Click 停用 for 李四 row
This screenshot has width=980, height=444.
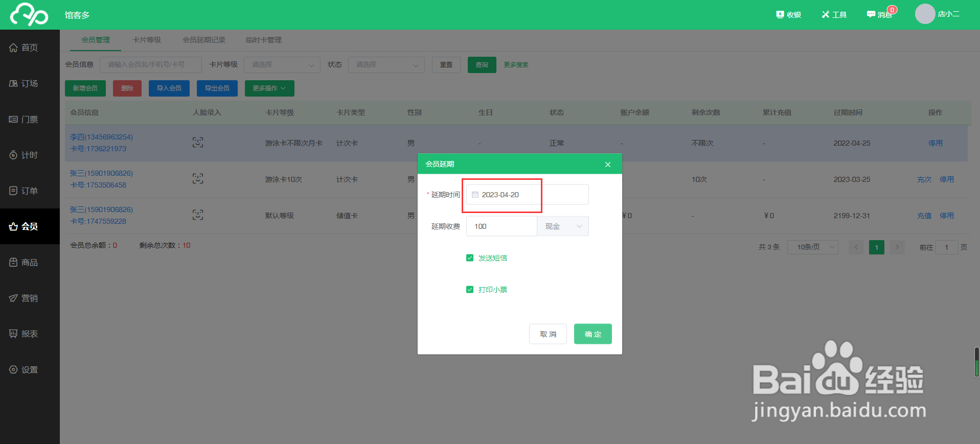tap(936, 143)
